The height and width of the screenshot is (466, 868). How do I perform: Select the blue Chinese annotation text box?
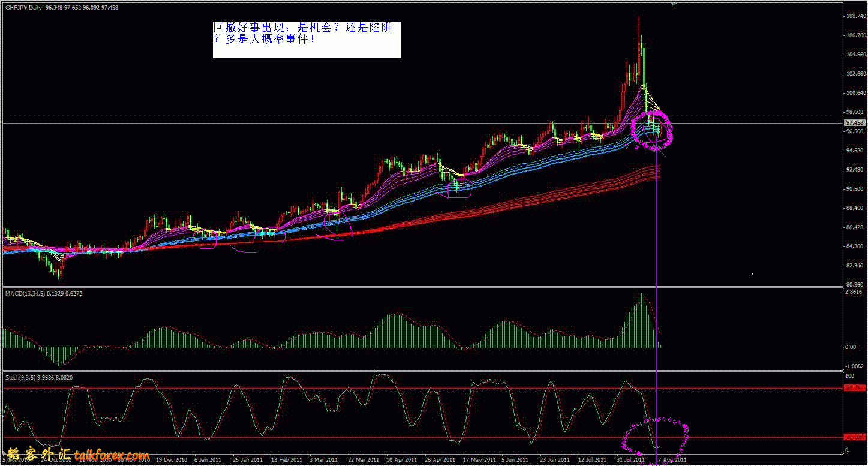[307, 40]
